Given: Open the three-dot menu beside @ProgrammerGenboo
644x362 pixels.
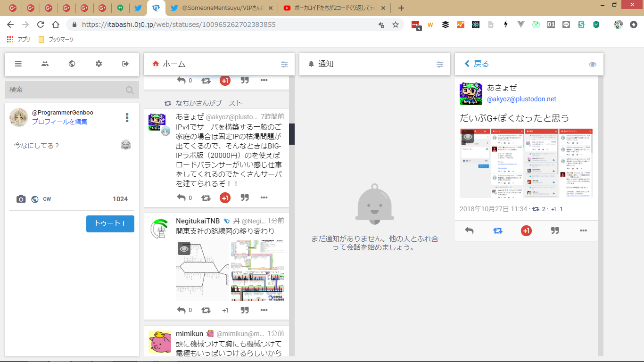Looking at the screenshot, I should tap(127, 117).
